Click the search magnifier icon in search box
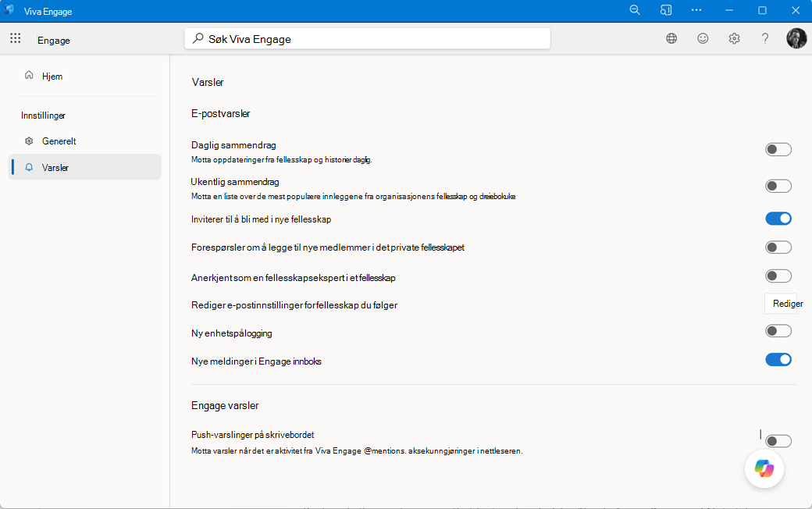Image resolution: width=812 pixels, height=509 pixels. 198,38
